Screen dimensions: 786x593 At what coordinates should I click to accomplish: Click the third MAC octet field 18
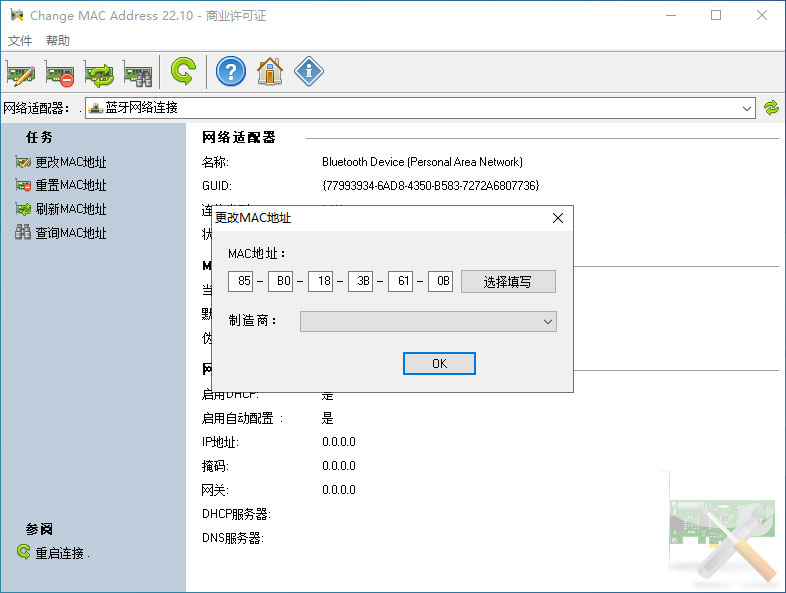321,281
